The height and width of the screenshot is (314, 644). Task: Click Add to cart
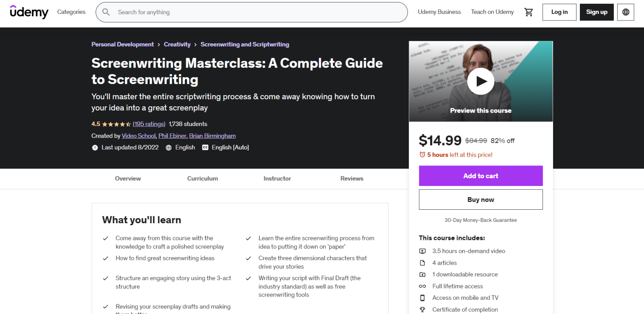pos(480,175)
